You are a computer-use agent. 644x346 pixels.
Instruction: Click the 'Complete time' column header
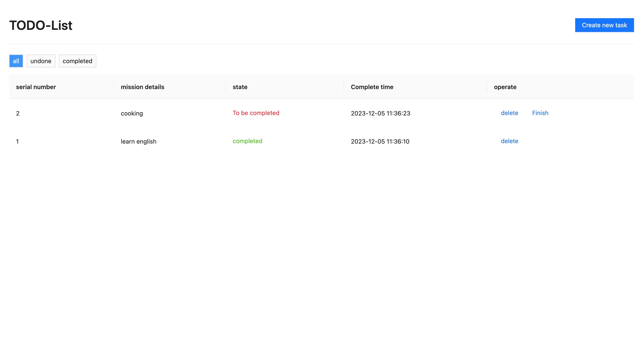point(372,87)
